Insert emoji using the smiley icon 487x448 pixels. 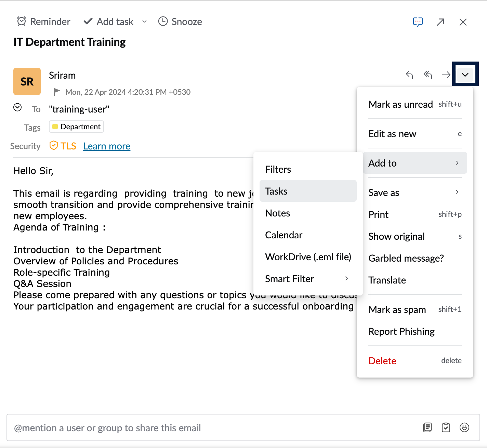pos(464,427)
